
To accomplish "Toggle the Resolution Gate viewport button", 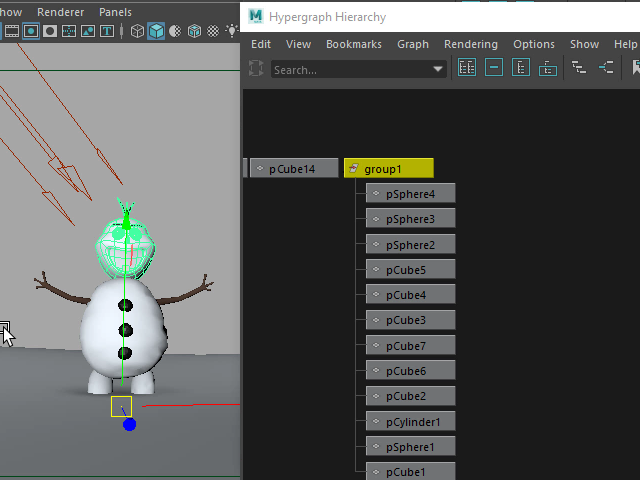I will coord(31,31).
